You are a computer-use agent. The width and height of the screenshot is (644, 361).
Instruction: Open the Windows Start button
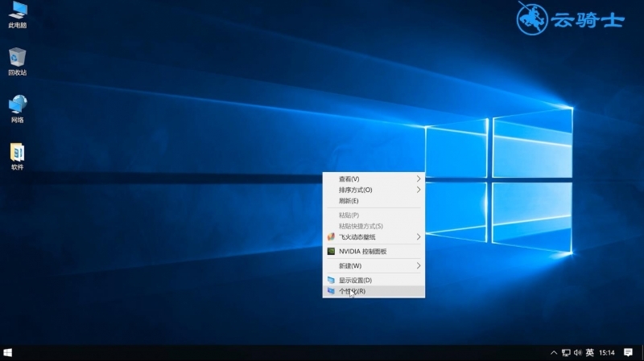point(8,352)
